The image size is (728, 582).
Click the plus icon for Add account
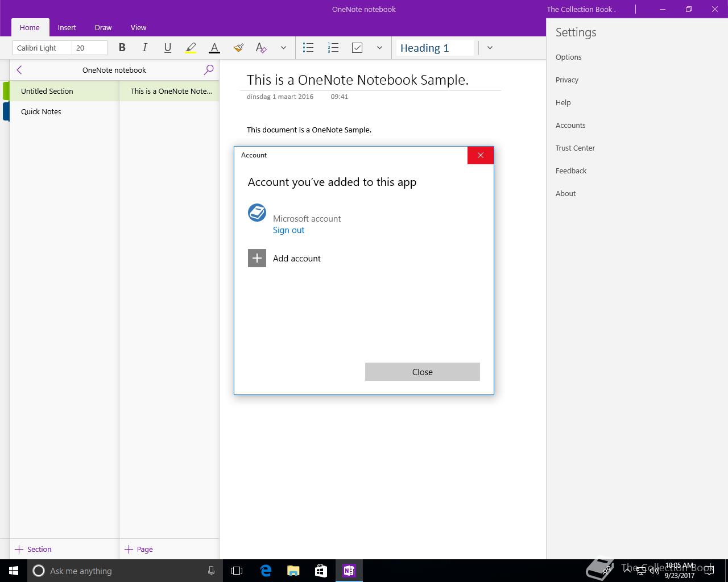point(257,258)
